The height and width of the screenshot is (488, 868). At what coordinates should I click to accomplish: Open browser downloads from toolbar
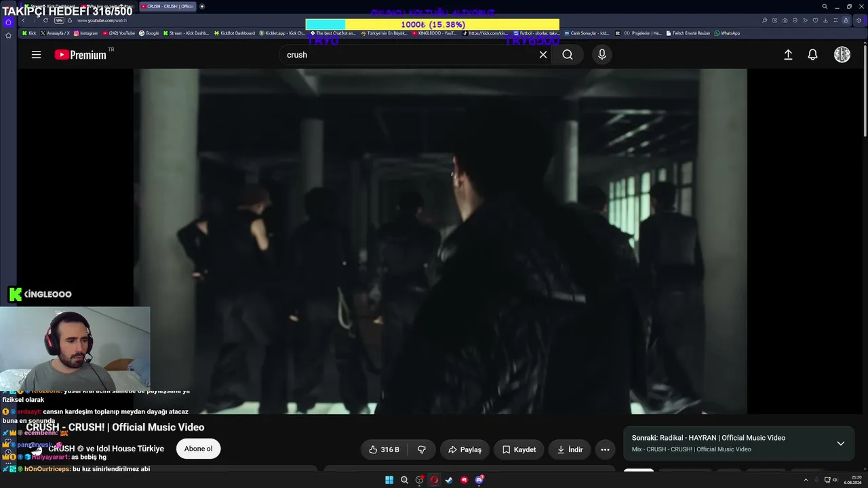point(825,20)
